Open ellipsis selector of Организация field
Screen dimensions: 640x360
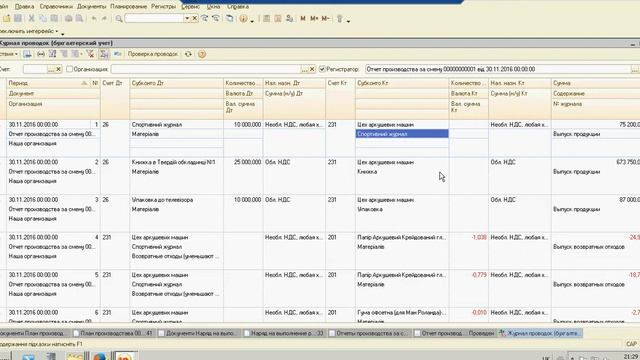tap(304, 69)
